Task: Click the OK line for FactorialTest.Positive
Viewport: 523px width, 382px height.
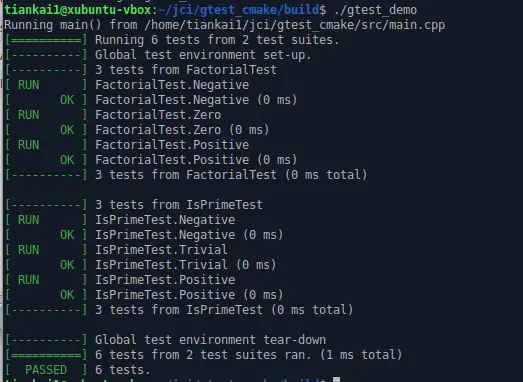Action: 151,160
